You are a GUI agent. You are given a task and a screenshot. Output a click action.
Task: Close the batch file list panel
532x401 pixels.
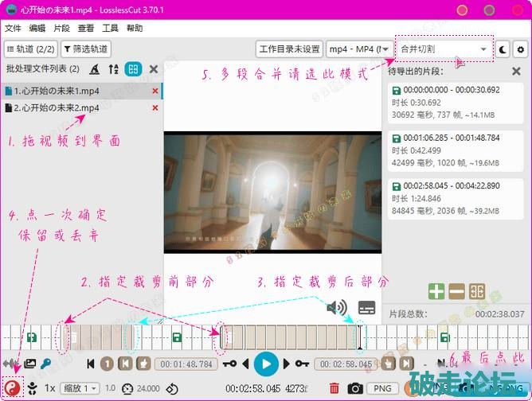(154, 69)
